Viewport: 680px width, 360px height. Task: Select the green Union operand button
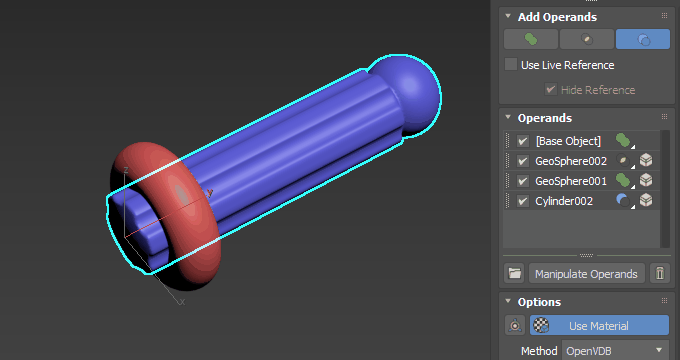[x=531, y=39]
